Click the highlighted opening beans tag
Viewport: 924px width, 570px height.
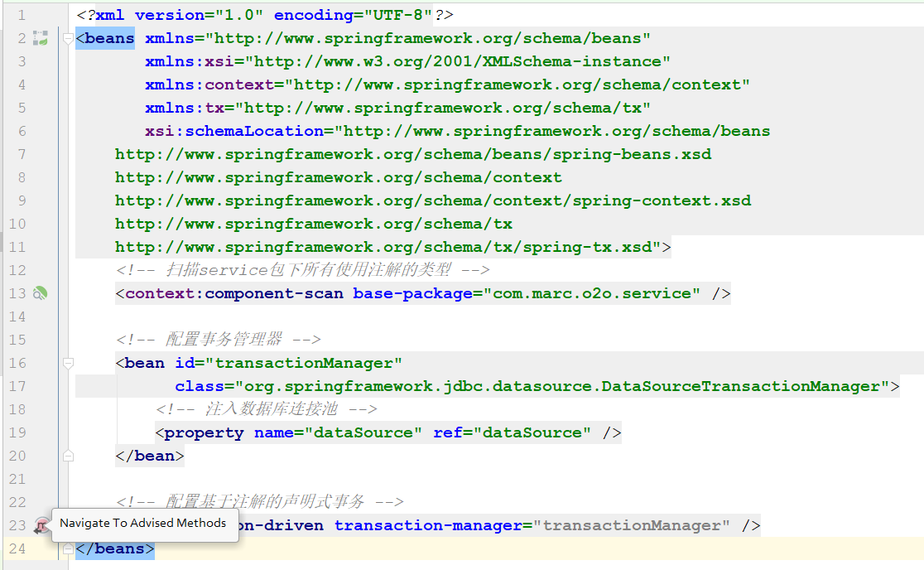point(105,38)
